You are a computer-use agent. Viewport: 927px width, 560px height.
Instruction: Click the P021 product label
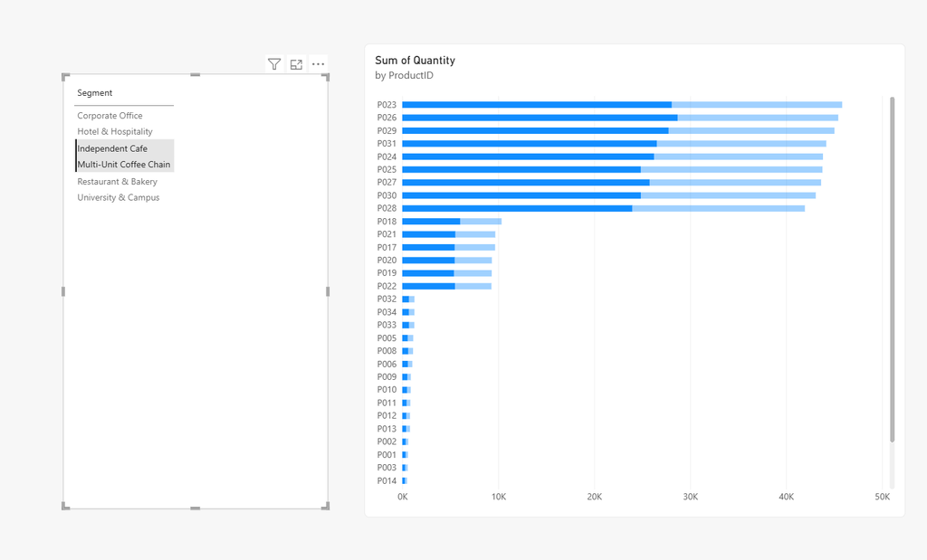pyautogui.click(x=387, y=234)
